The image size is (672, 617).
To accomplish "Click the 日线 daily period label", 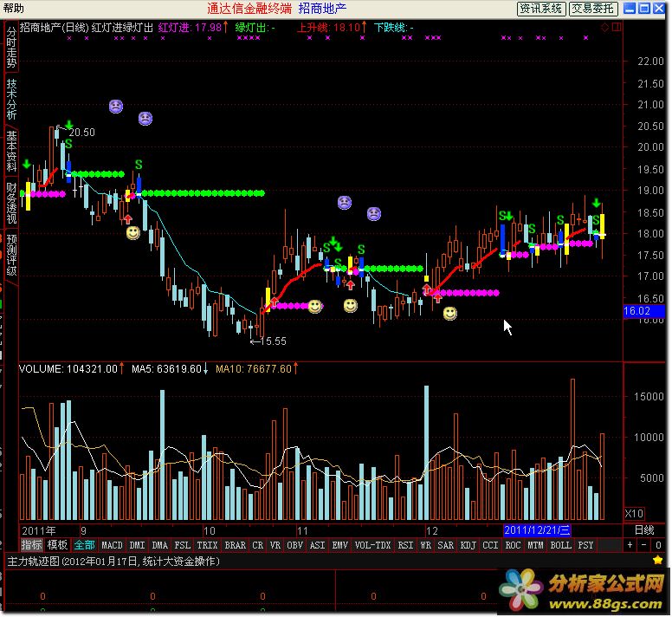I will [x=644, y=530].
